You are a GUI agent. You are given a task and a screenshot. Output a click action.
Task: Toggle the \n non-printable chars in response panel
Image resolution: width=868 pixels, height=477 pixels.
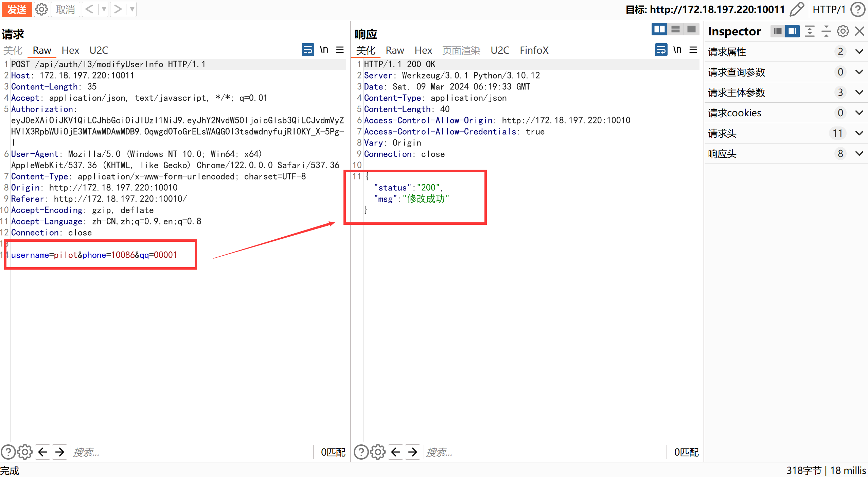click(677, 50)
